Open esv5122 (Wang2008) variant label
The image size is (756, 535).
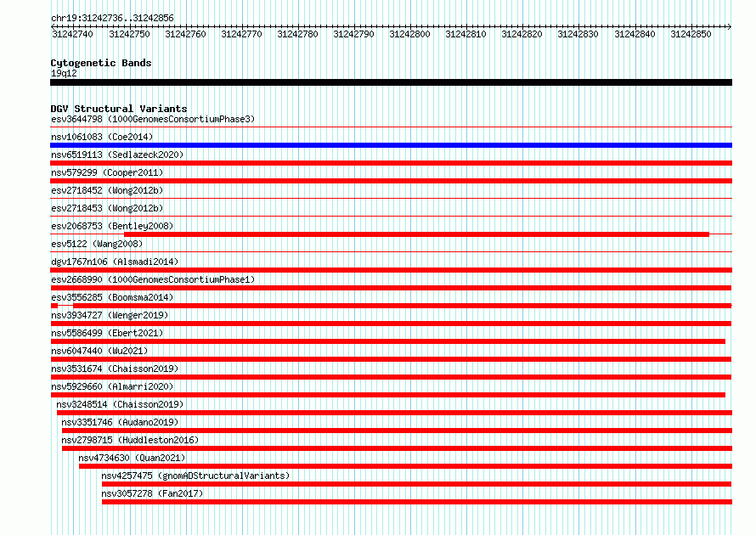tap(97, 244)
